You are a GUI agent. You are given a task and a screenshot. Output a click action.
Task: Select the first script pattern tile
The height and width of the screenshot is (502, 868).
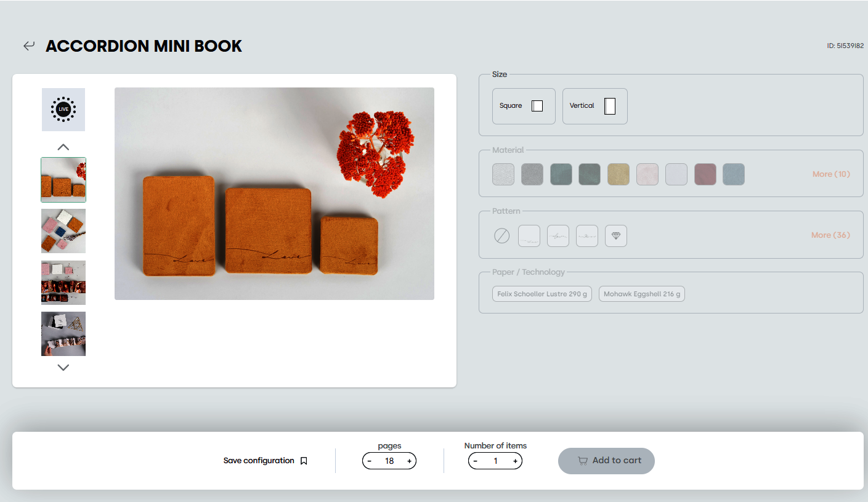click(529, 236)
